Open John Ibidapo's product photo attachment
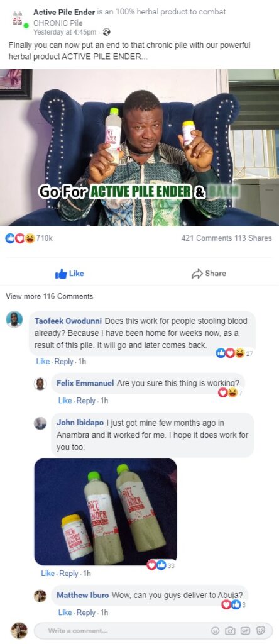 (106, 512)
